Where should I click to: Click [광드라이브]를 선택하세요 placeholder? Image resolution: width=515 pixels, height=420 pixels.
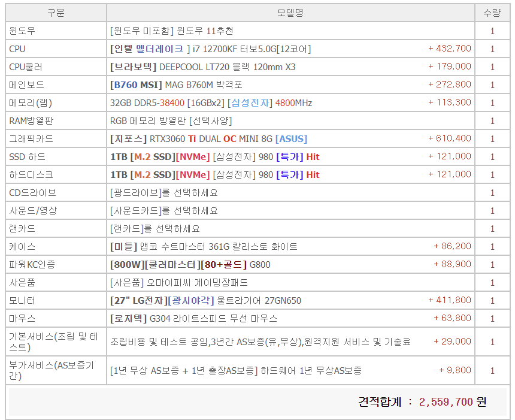pyautogui.click(x=164, y=192)
